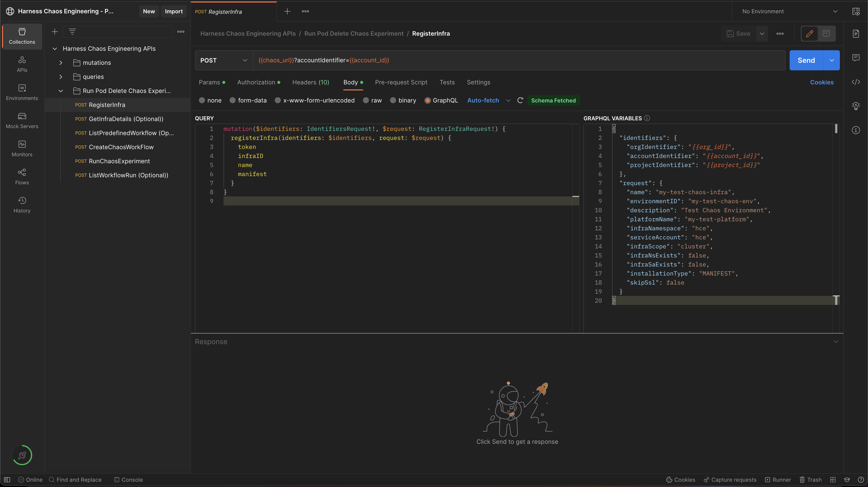Click the blue Send button
The width and height of the screenshot is (868, 487).
pyautogui.click(x=806, y=60)
